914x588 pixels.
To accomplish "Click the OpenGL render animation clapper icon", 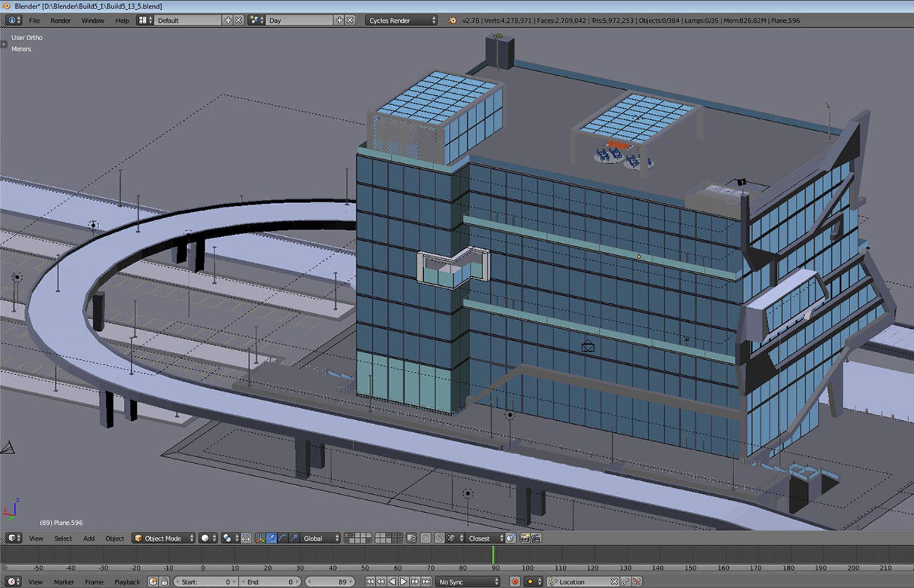I will pyautogui.click(x=536, y=538).
